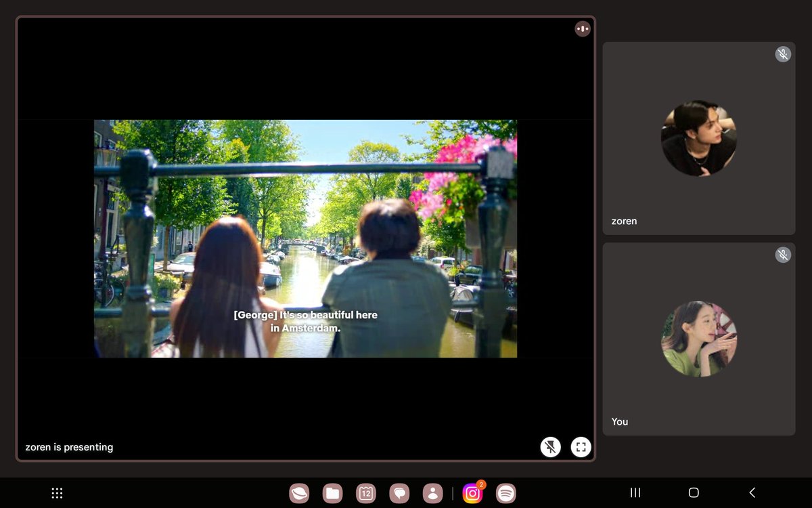The width and height of the screenshot is (812, 508).
Task: Select zoren's participant tile
Action: click(x=699, y=139)
